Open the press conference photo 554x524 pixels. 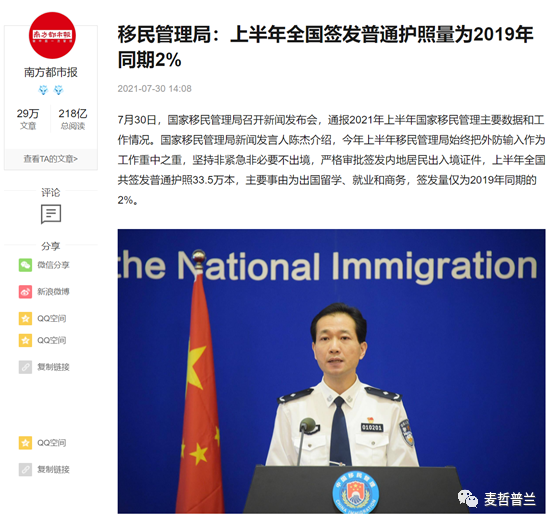click(x=331, y=371)
